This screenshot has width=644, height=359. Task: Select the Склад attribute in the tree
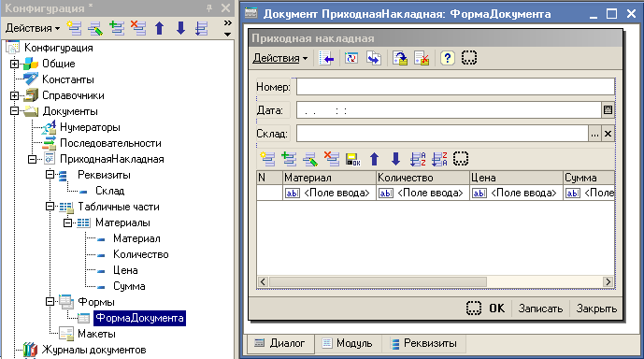click(109, 191)
